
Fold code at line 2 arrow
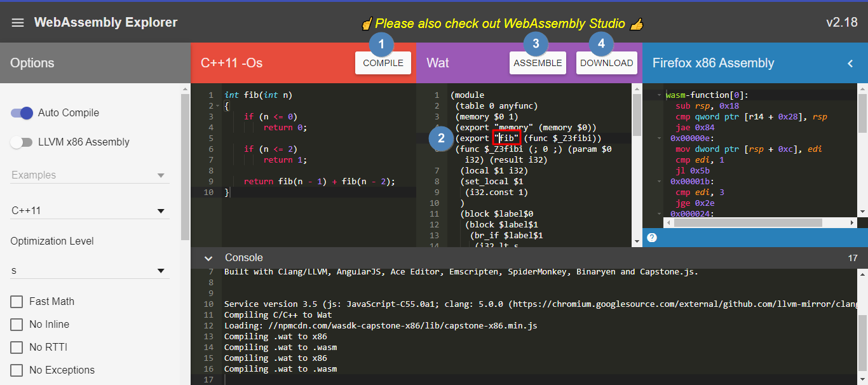point(217,106)
